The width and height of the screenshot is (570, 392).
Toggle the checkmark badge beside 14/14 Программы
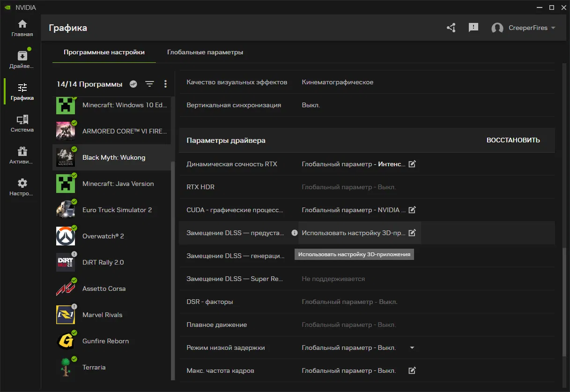133,84
